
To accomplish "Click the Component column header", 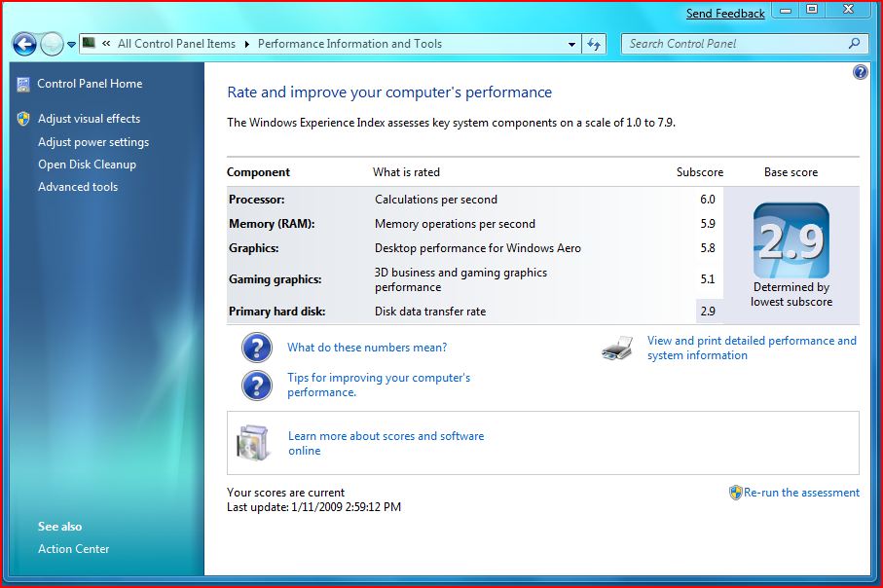I will point(259,172).
